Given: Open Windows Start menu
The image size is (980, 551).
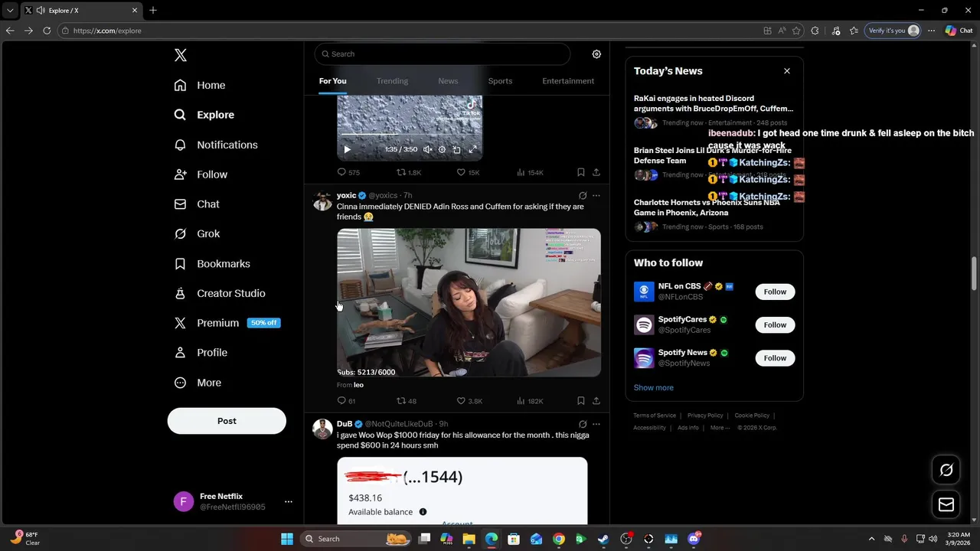Looking at the screenshot, I should (287, 539).
